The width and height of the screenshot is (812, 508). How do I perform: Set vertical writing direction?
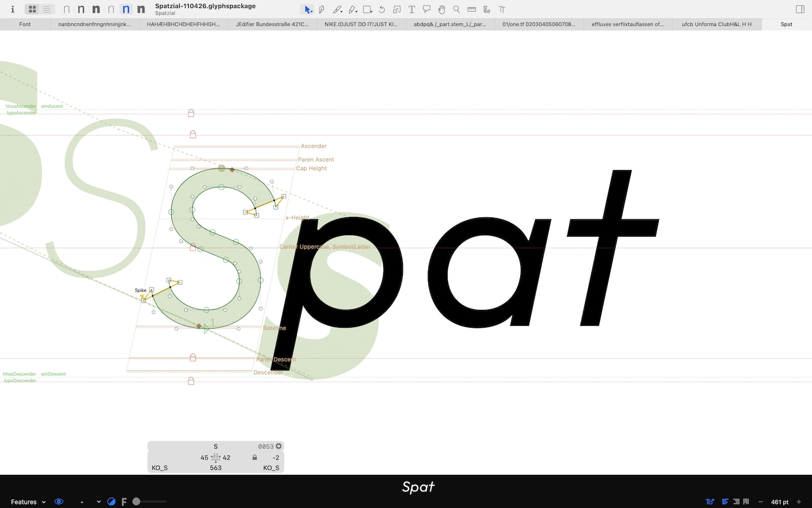tap(746, 501)
